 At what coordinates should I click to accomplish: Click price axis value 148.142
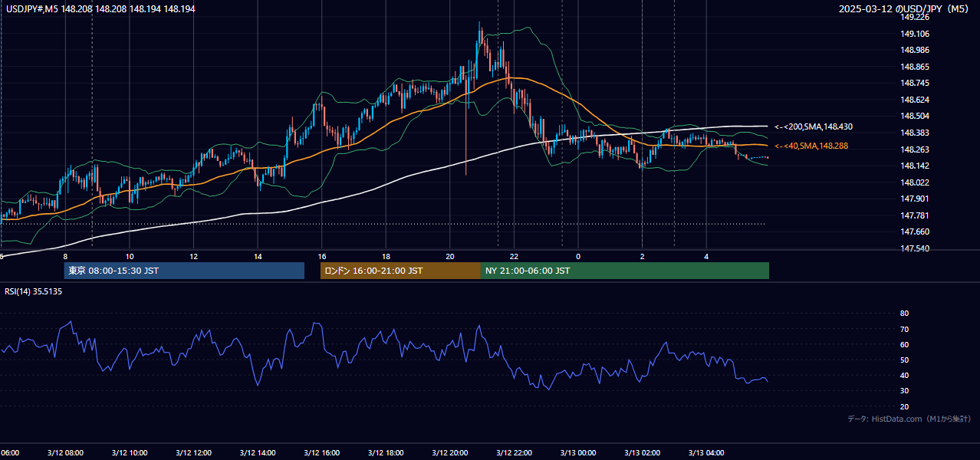(x=915, y=166)
